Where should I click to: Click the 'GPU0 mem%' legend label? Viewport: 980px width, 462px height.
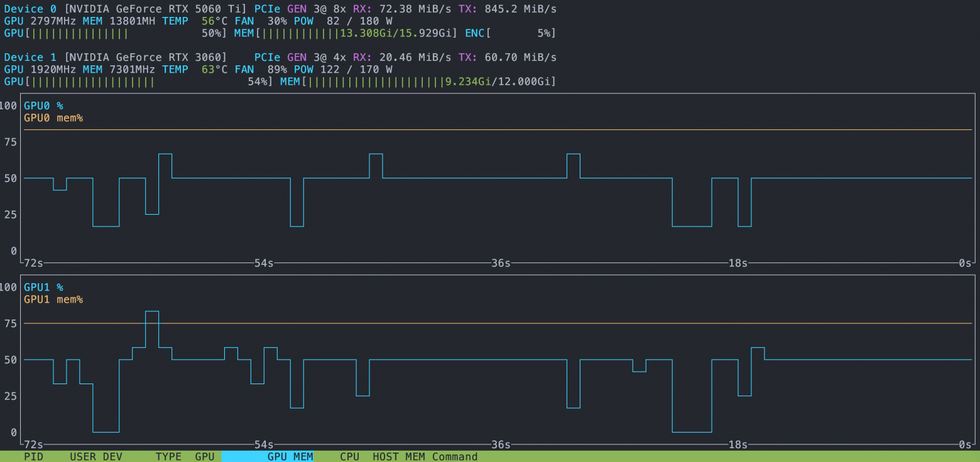pyautogui.click(x=53, y=118)
